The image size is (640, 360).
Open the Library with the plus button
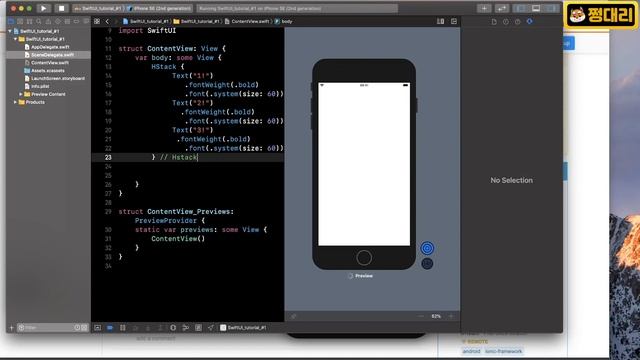tap(484, 8)
